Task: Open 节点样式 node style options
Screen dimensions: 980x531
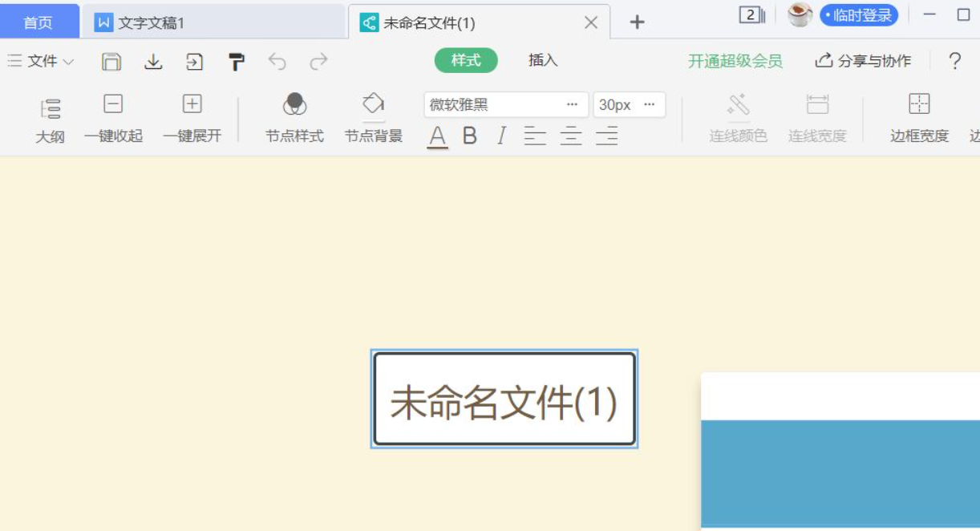Action: (294, 120)
